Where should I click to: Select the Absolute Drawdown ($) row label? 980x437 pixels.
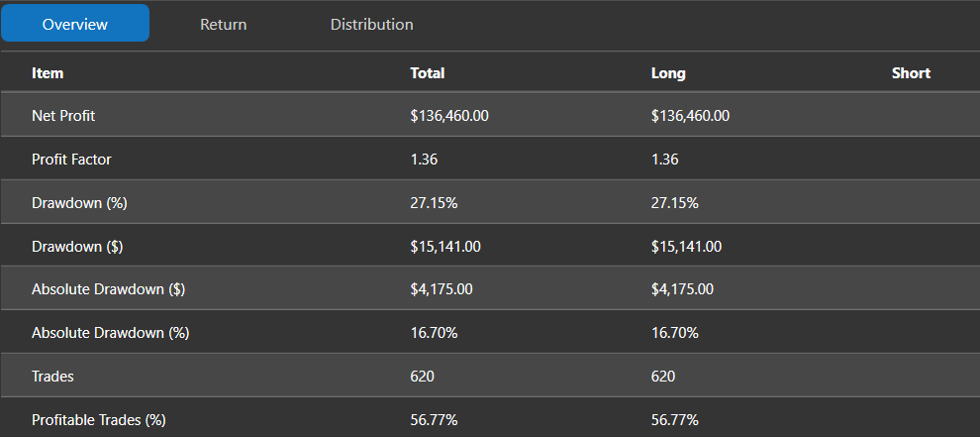coord(109,290)
